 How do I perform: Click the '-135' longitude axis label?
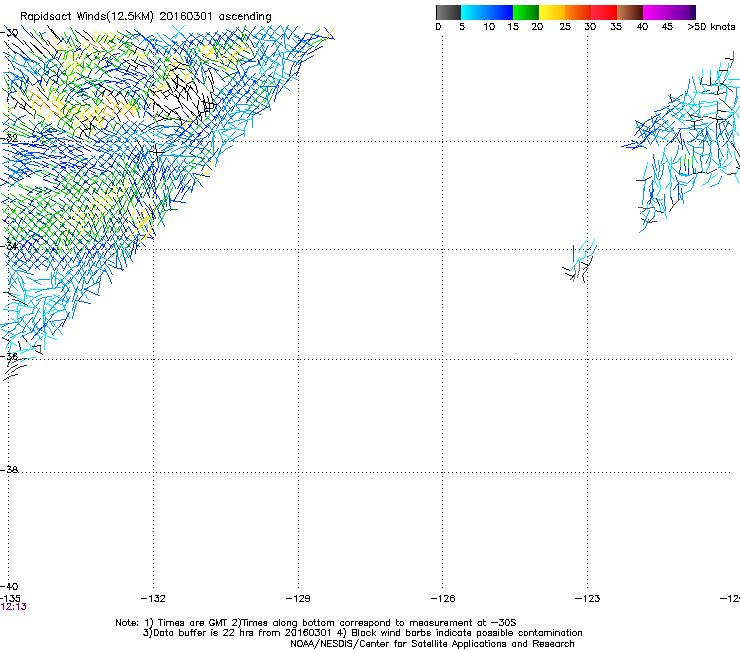(10, 599)
